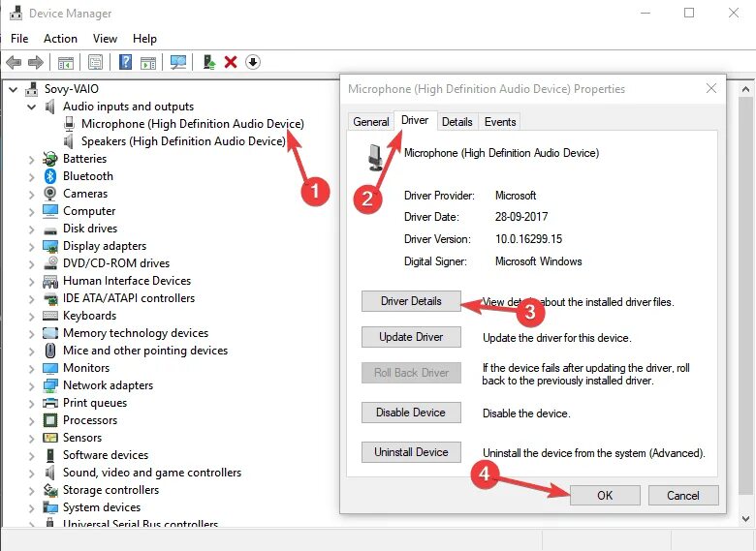Click the Mice and other pointing devices icon
Screen dimensions: 756x551
pos(50,351)
